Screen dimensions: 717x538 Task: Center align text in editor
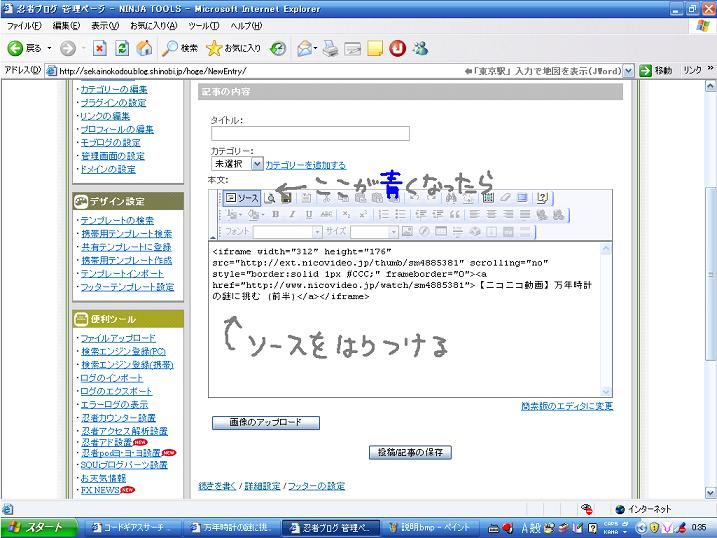tap(492, 214)
